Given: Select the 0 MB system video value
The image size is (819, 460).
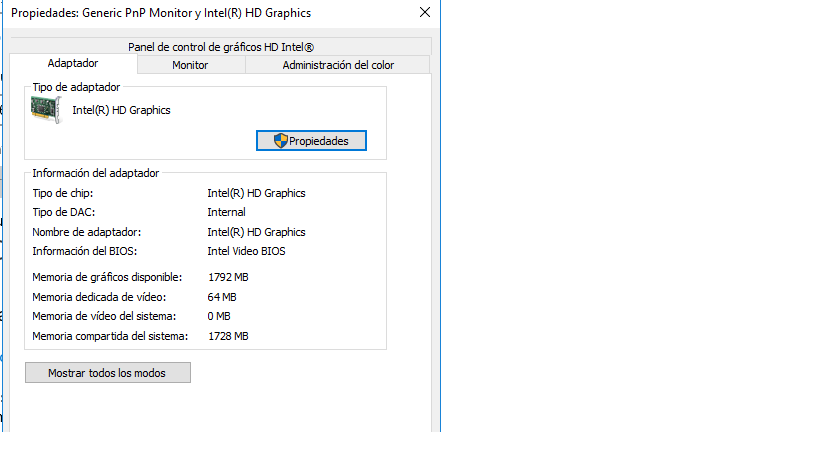Looking at the screenshot, I should [219, 316].
